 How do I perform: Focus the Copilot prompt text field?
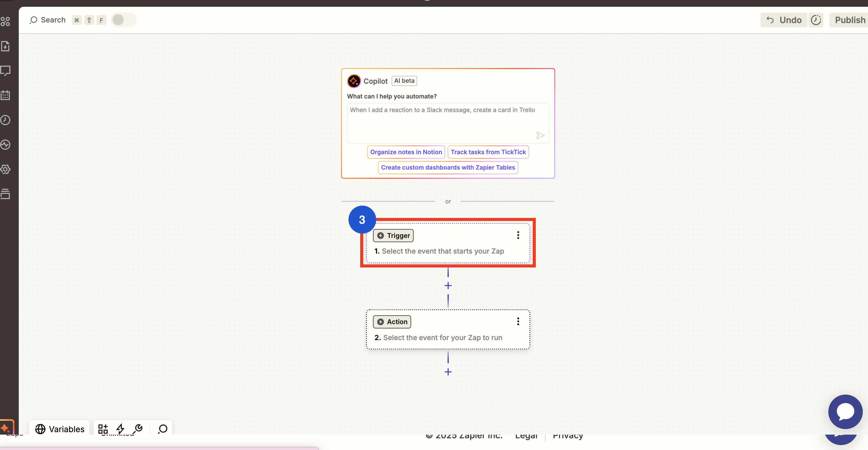coord(448,123)
